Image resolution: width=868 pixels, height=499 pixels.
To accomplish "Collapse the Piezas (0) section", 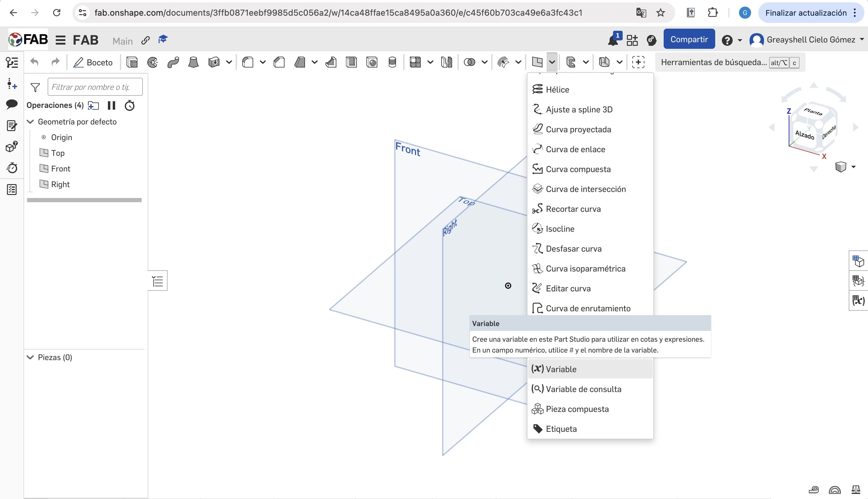I will click(30, 357).
